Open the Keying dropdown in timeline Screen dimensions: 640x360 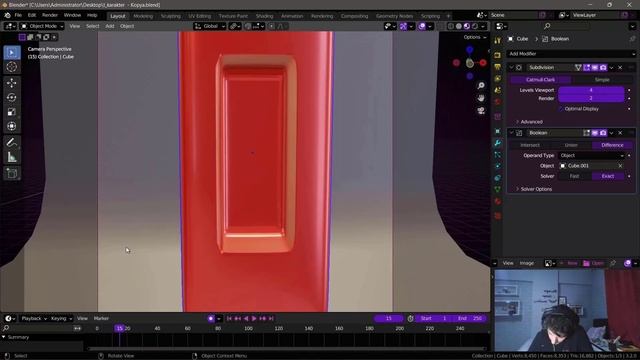[x=61, y=318]
